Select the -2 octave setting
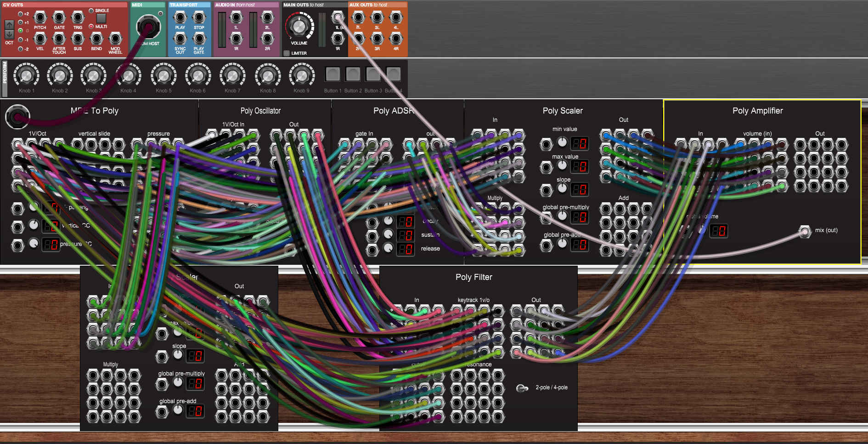This screenshot has height=444, width=868. 20,49
